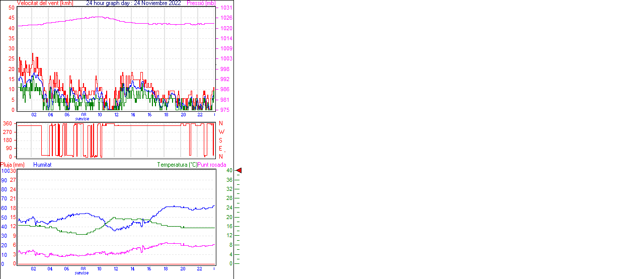Click the 180 wind direction axis value
644x279 pixels.
coord(8,140)
